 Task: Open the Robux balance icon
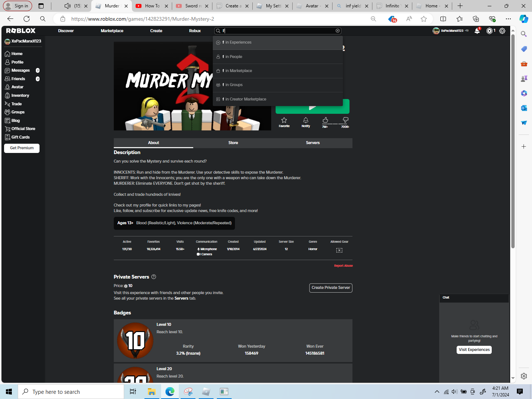point(490,31)
